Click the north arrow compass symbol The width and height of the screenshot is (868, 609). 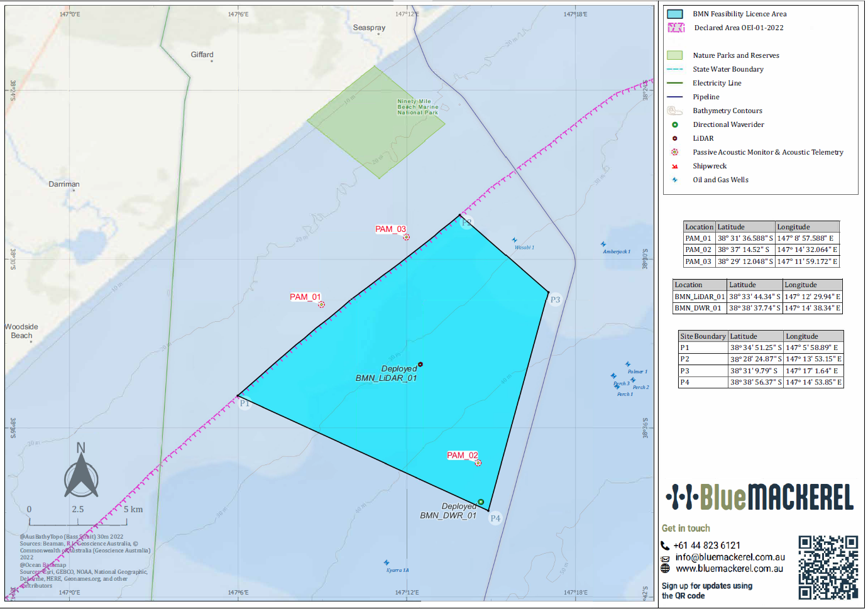(81, 471)
